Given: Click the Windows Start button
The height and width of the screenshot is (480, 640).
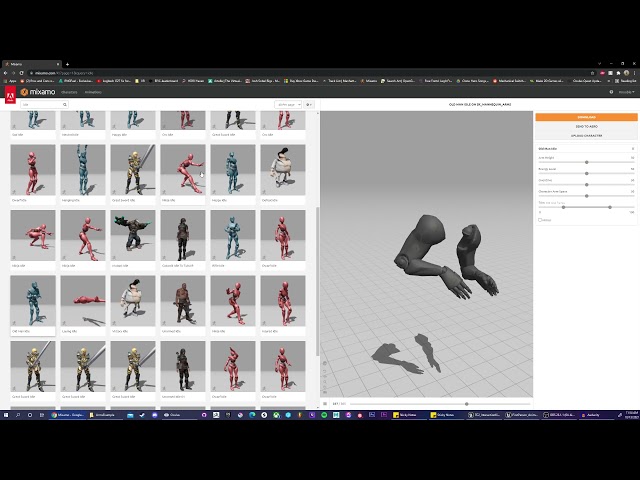Looking at the screenshot, I should 6,415.
